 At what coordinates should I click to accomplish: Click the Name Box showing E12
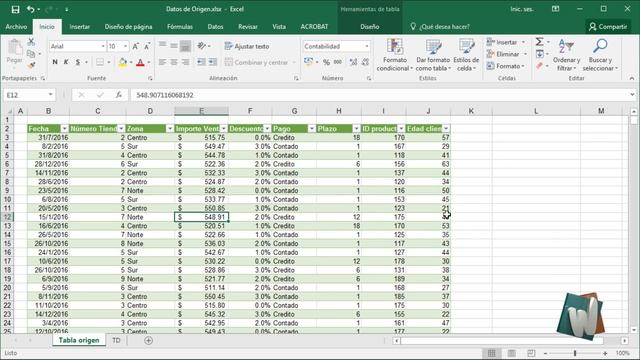pos(29,95)
